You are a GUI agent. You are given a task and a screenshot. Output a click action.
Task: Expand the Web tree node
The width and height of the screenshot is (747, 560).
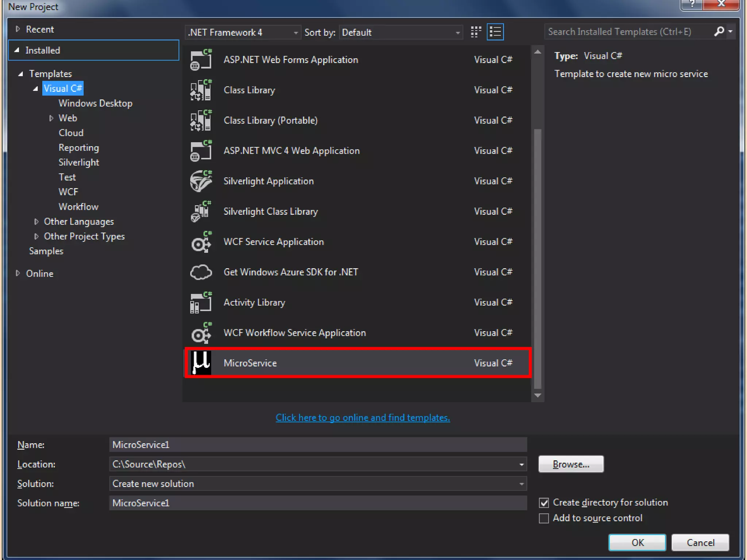click(51, 118)
